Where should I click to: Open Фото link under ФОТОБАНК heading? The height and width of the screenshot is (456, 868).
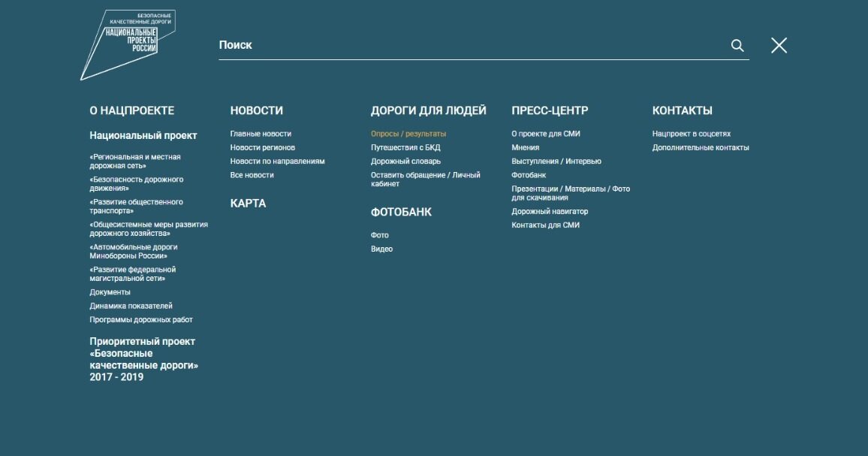pyautogui.click(x=379, y=235)
